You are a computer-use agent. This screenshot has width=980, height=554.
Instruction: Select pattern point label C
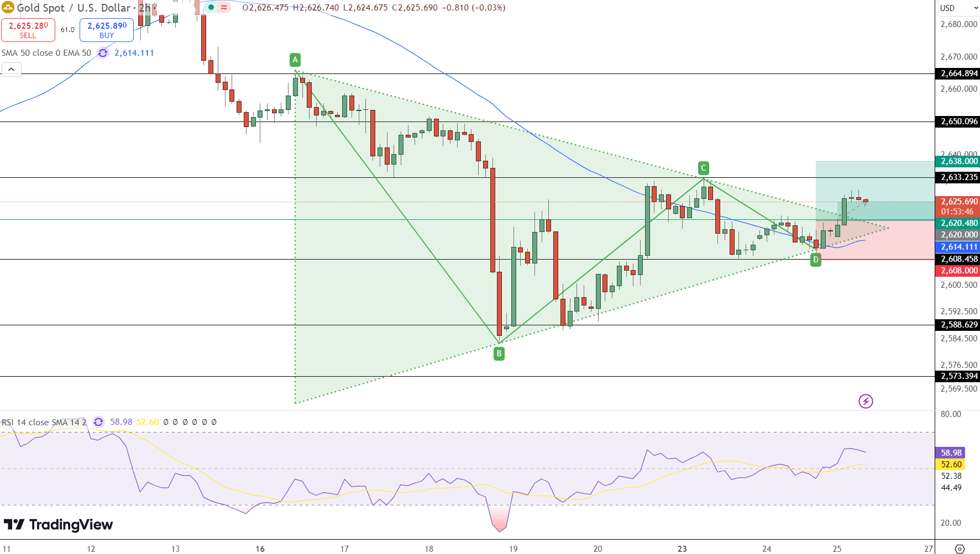click(x=704, y=168)
